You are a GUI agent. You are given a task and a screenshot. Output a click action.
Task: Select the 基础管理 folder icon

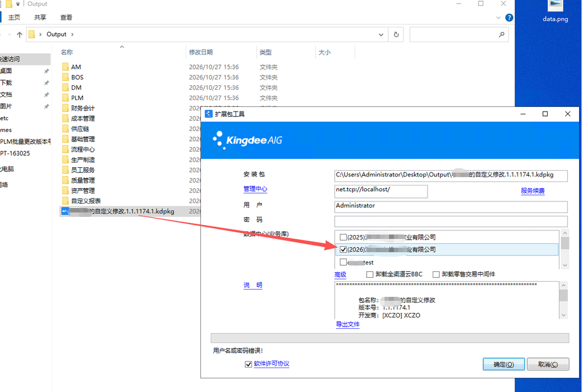pyautogui.click(x=65, y=139)
